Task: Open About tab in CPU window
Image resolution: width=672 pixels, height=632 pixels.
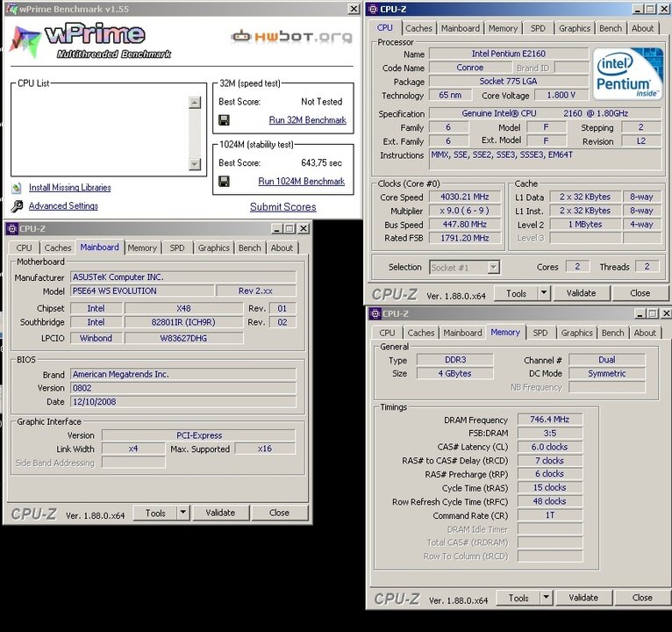Action: [642, 29]
